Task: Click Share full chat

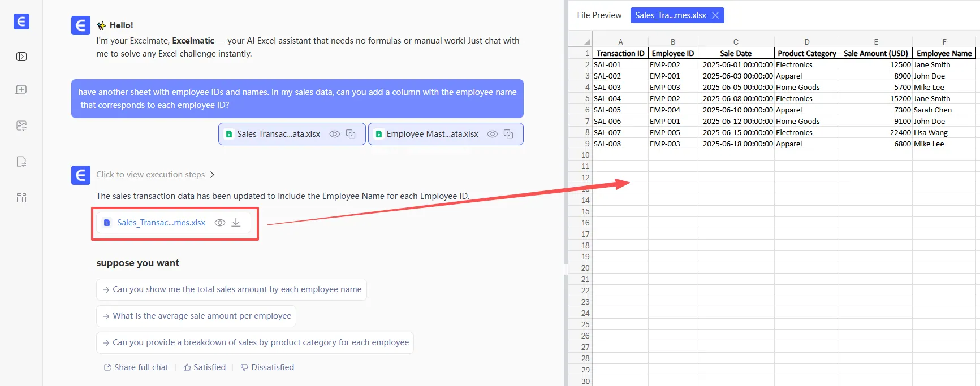Action: (136, 367)
